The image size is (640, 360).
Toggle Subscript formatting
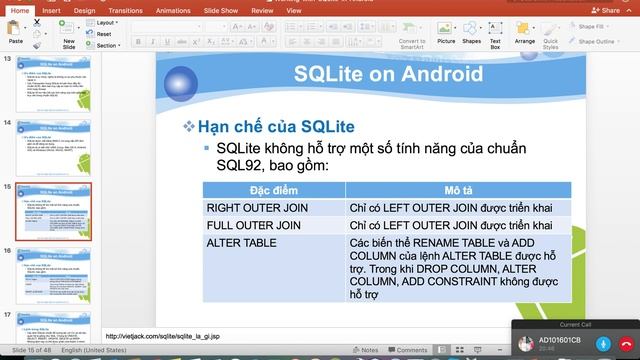click(211, 42)
